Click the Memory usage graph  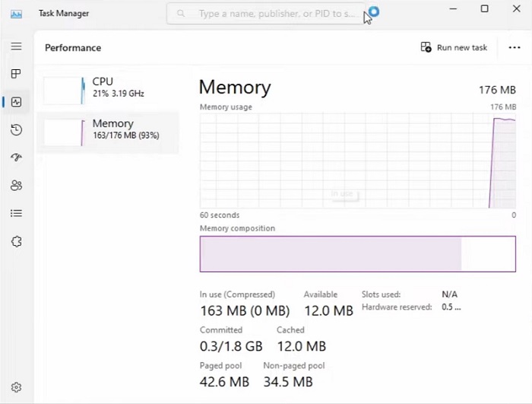pyautogui.click(x=357, y=160)
